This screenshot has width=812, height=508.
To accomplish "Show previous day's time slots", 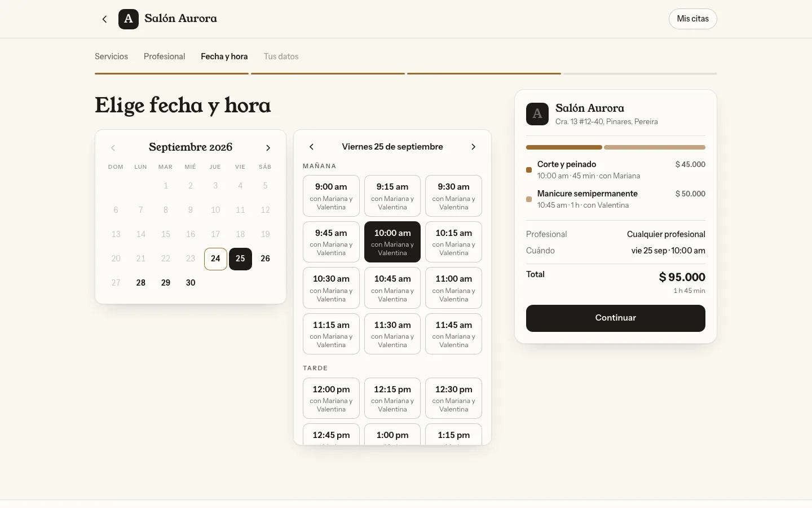I will pos(311,147).
